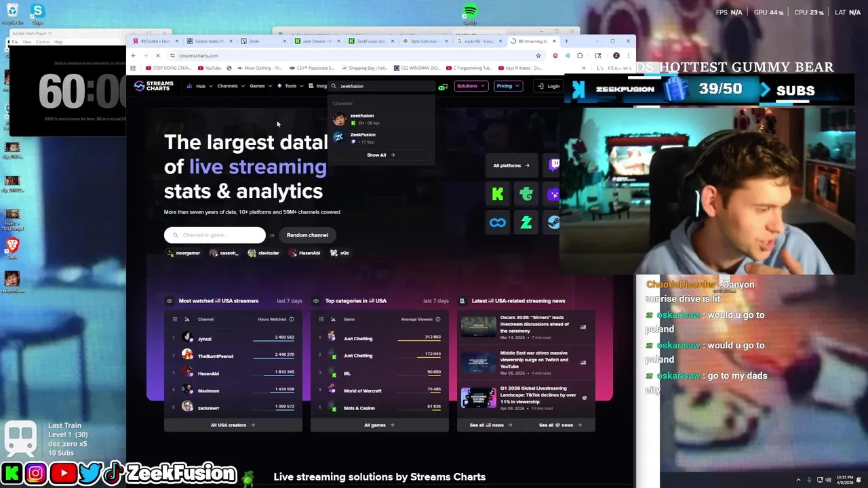868x488 pixels.
Task: Select the Steam platform icon
Action: (x=554, y=223)
